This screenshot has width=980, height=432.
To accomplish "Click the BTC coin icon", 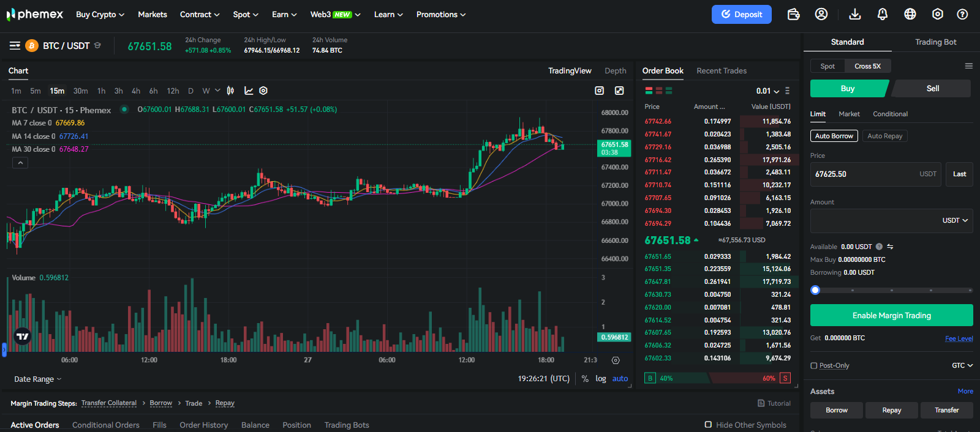I will click(32, 46).
